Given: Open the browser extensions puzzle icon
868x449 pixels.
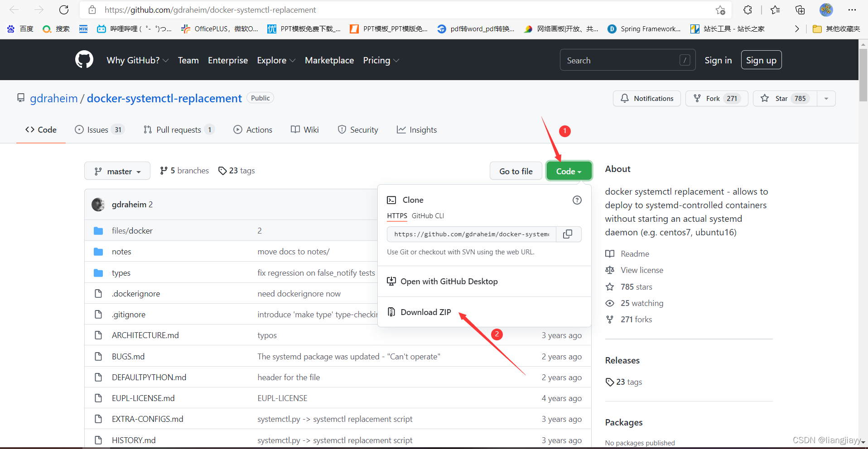Looking at the screenshot, I should point(747,10).
